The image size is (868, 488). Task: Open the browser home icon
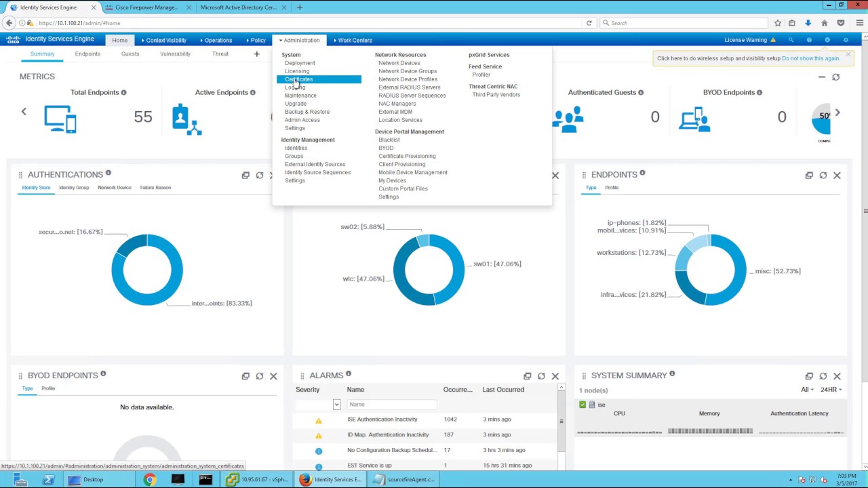tap(824, 23)
